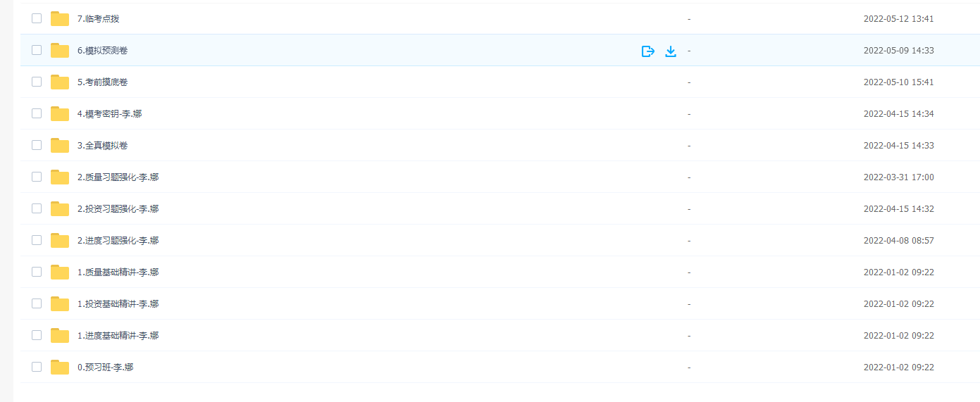The image size is (980, 402).
Task: Tick checkbox next to 1.投资基础精讲-李.娜
Action: click(x=37, y=303)
